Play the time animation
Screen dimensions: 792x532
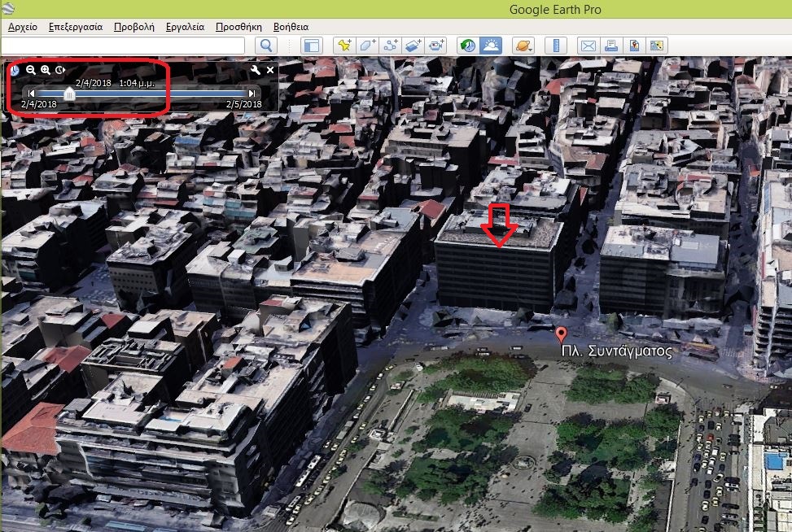60,70
